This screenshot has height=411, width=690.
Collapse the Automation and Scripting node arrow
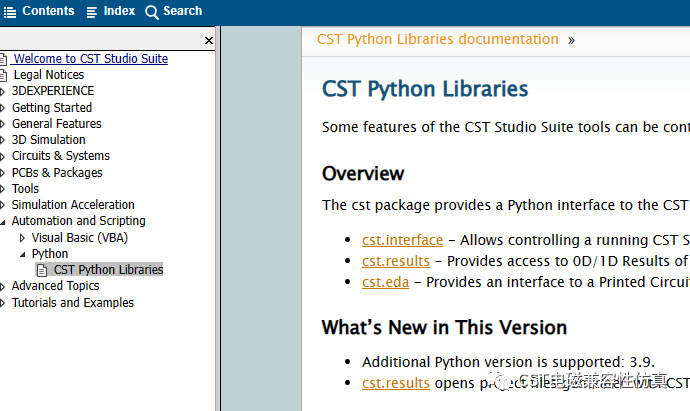pyautogui.click(x=2, y=222)
